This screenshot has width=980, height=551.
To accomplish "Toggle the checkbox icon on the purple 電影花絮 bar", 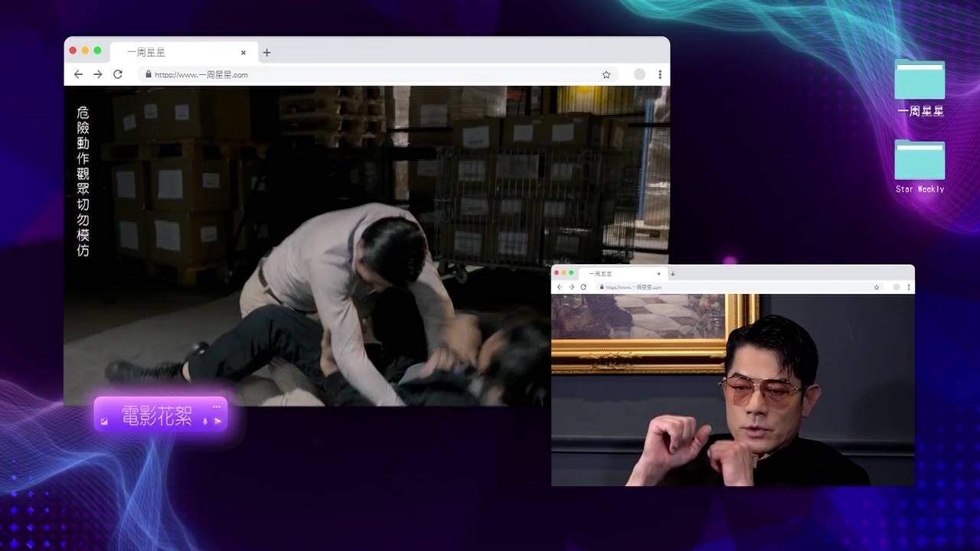I will coord(104,421).
